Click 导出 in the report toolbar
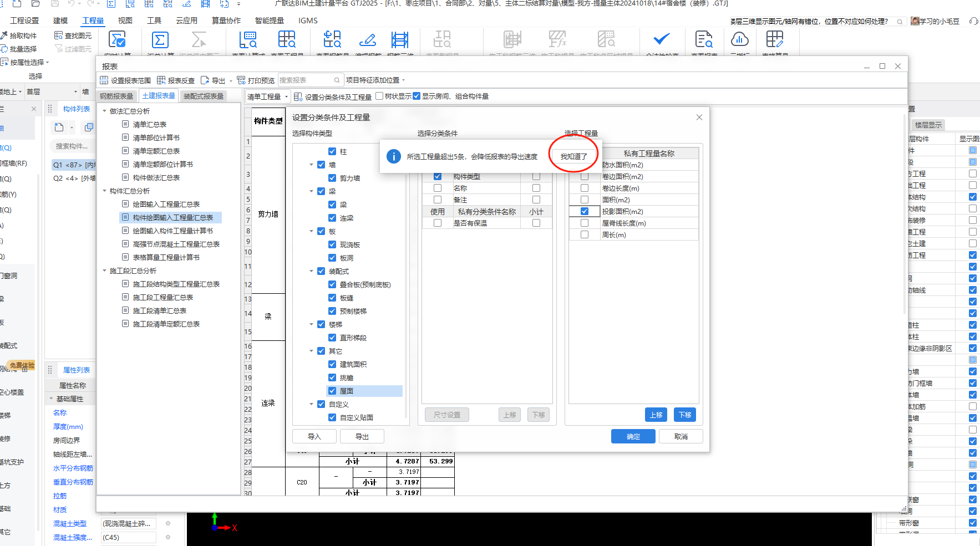The width and height of the screenshot is (980, 546). [x=214, y=80]
